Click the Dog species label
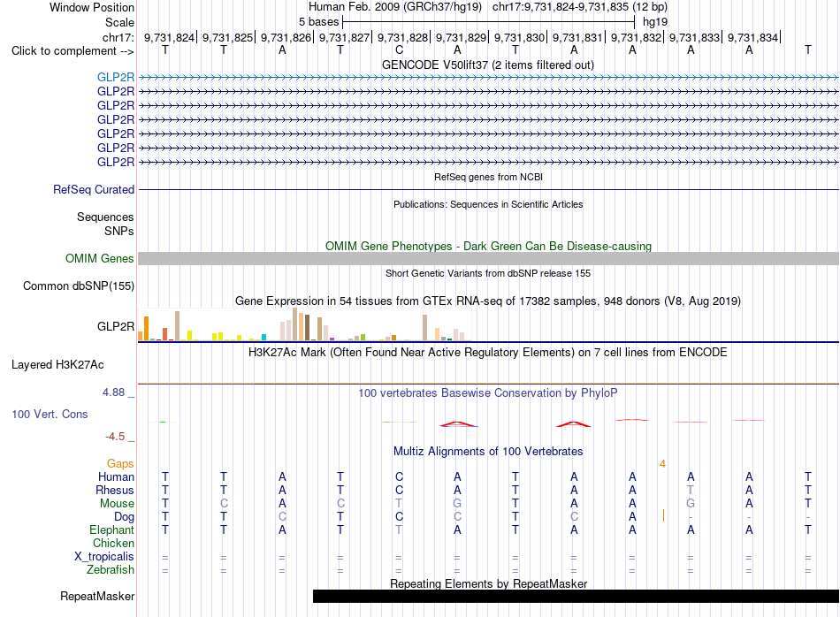This screenshot has width=840, height=617. tap(125, 517)
